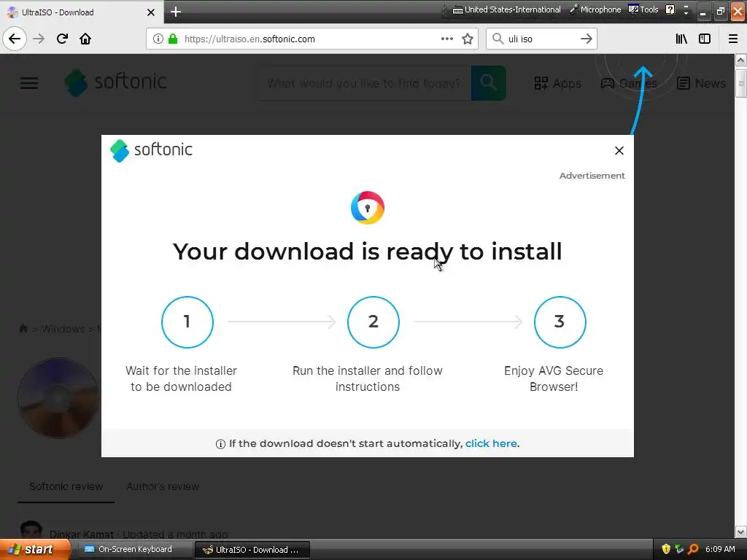Open the language bar Tools menu
Image resolution: width=747 pixels, height=560 pixels.
click(x=643, y=9)
